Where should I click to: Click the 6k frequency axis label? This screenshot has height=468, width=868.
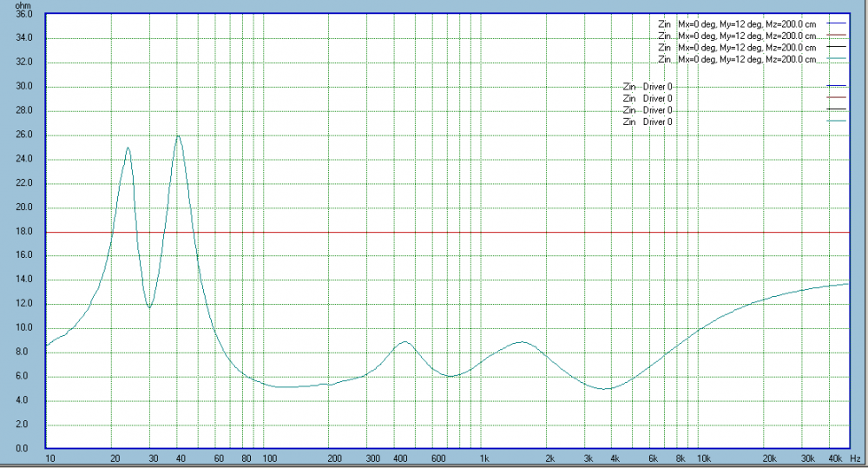(654, 458)
